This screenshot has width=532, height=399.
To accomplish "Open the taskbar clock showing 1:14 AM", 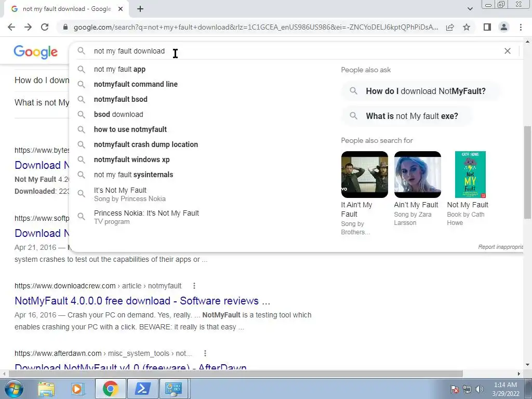I will [506, 389].
